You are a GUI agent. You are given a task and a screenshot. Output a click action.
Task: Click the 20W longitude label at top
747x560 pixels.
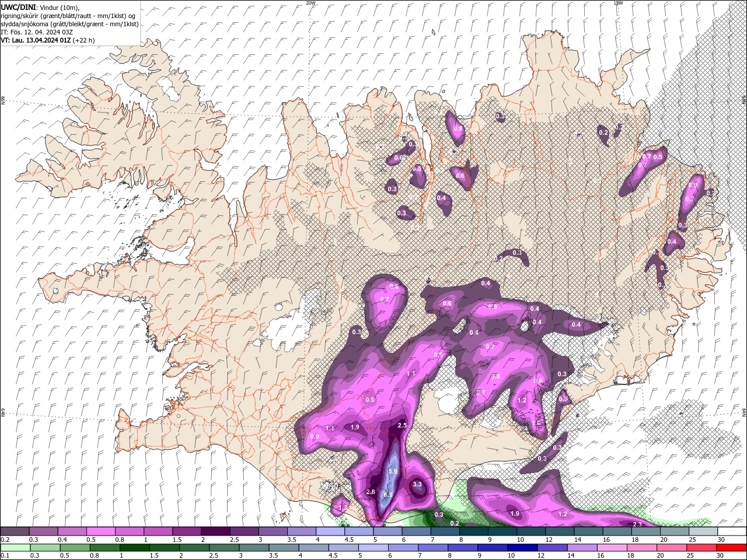pyautogui.click(x=310, y=3)
